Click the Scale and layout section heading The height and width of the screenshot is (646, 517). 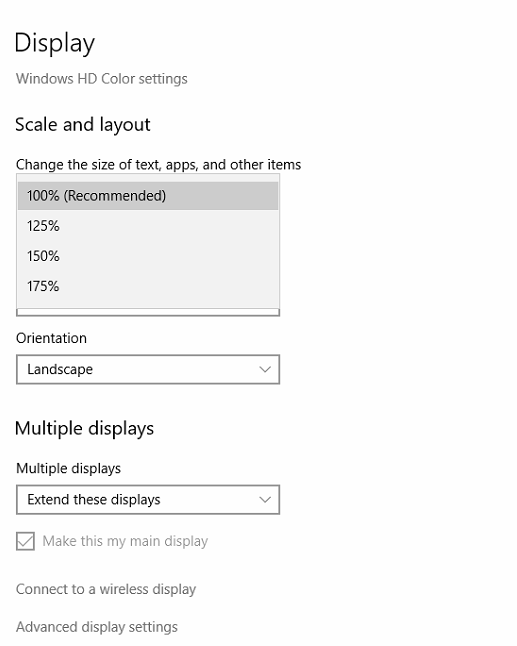tap(83, 124)
